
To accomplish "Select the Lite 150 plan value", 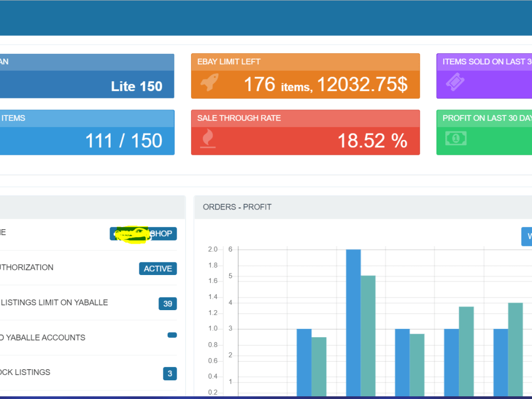I will [136, 86].
